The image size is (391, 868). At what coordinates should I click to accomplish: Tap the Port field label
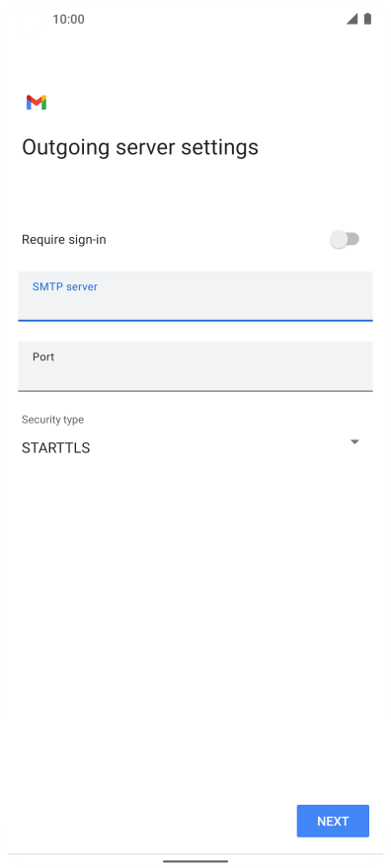pos(43,357)
